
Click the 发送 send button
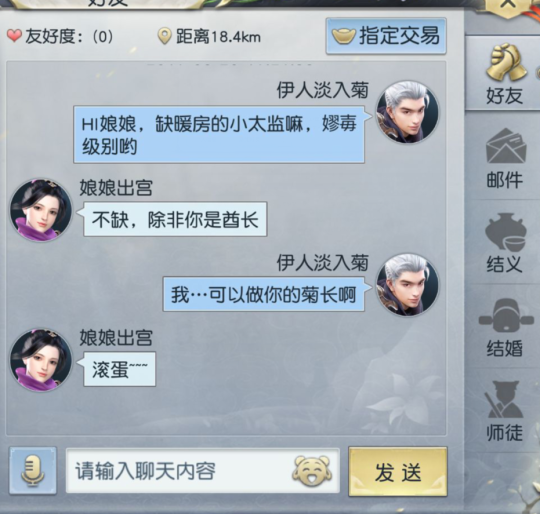398,472
